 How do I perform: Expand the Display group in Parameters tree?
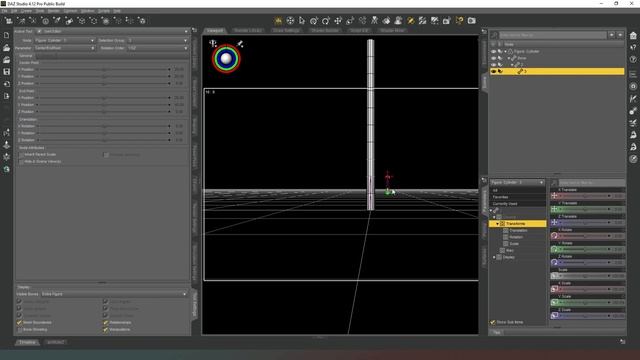(494, 257)
